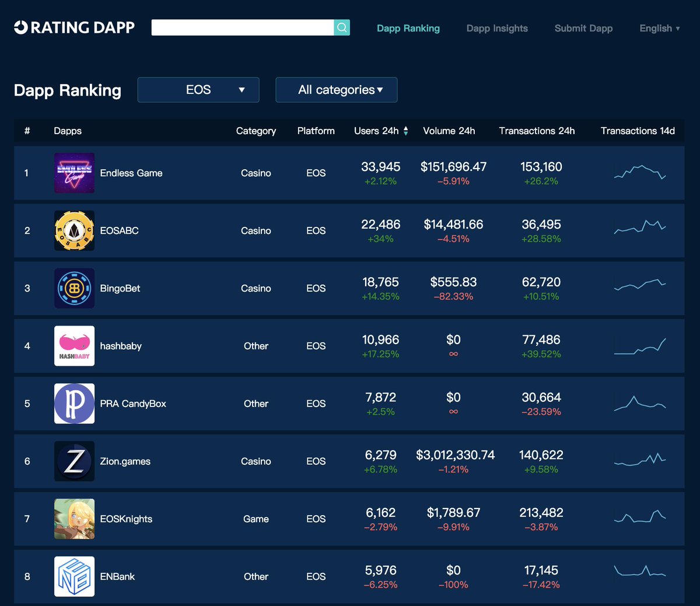The height and width of the screenshot is (606, 700).
Task: Open the BingoBet dapp link
Action: click(x=120, y=289)
